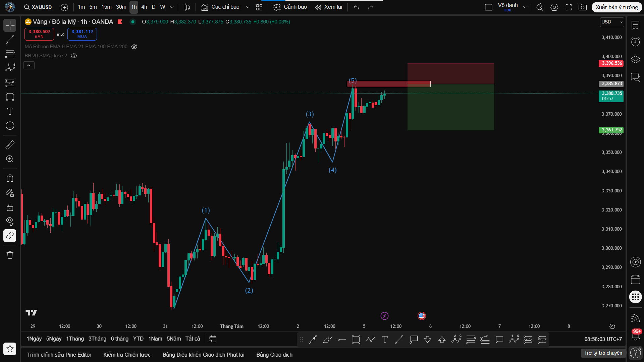This screenshot has width=644, height=362.
Task: Select the Tất cả date range
Action: (x=193, y=339)
